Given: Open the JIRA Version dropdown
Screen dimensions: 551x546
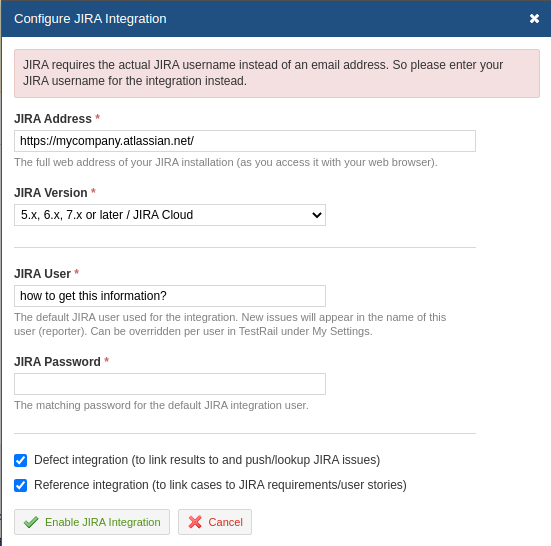Looking at the screenshot, I should [170, 215].
